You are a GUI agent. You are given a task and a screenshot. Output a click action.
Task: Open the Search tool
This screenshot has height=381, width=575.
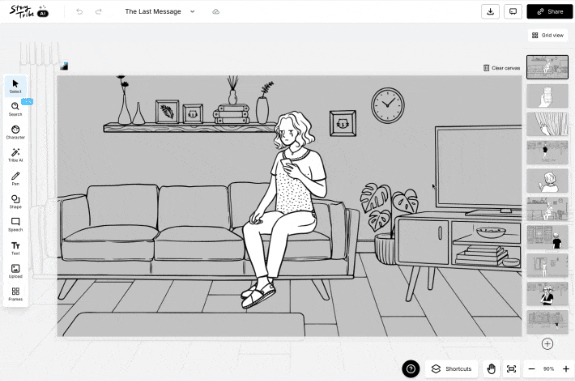click(15, 109)
